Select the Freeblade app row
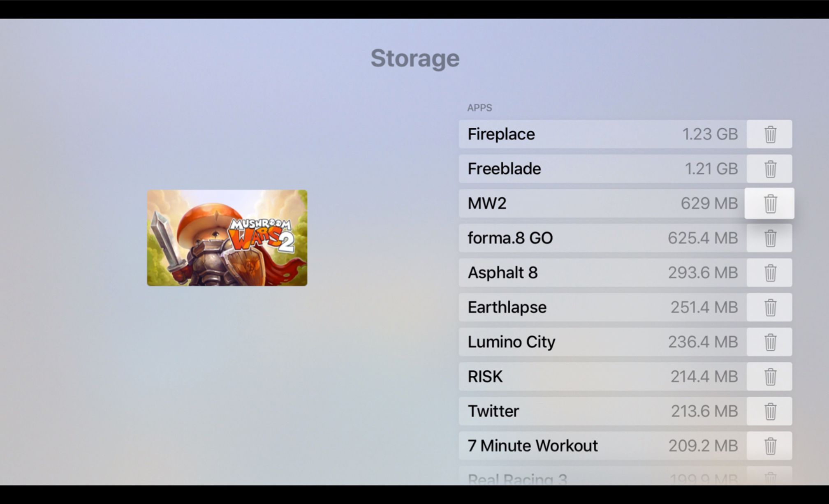The height and width of the screenshot is (504, 829). pos(602,169)
